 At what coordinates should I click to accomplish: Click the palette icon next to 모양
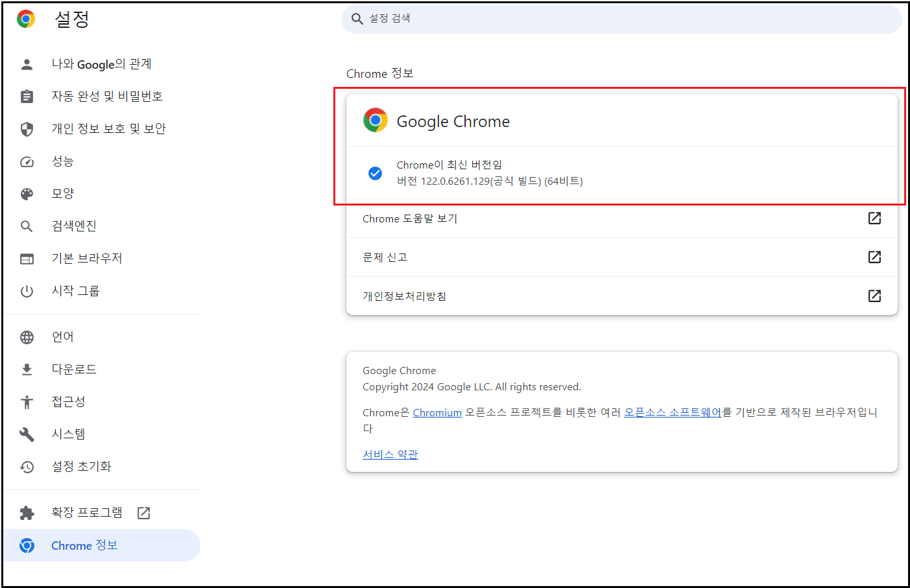pos(27,193)
